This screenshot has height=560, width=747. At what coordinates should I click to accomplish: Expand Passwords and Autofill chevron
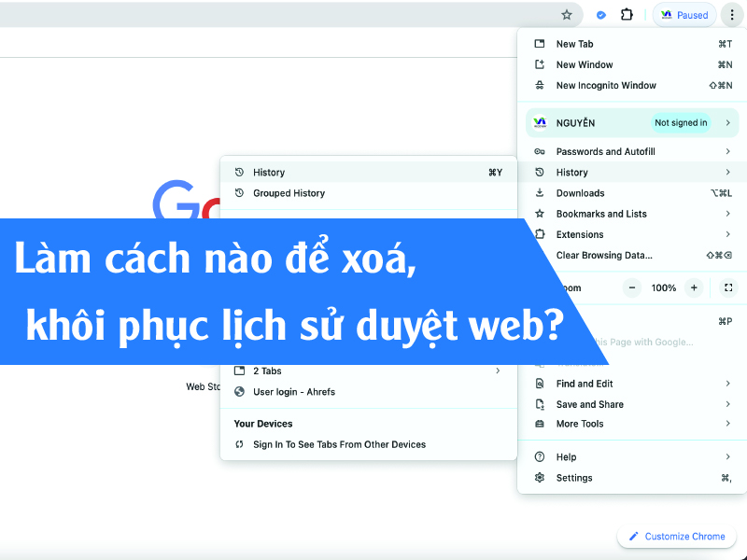coord(728,151)
